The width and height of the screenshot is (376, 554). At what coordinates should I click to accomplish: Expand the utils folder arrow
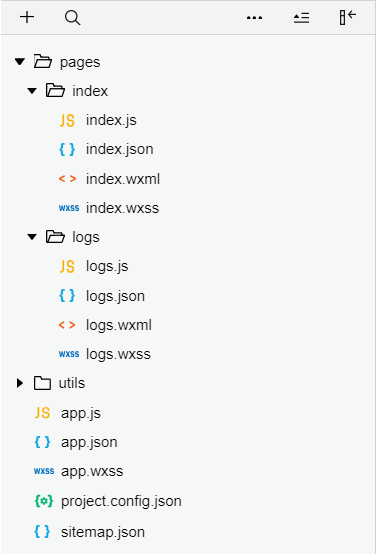click(20, 383)
